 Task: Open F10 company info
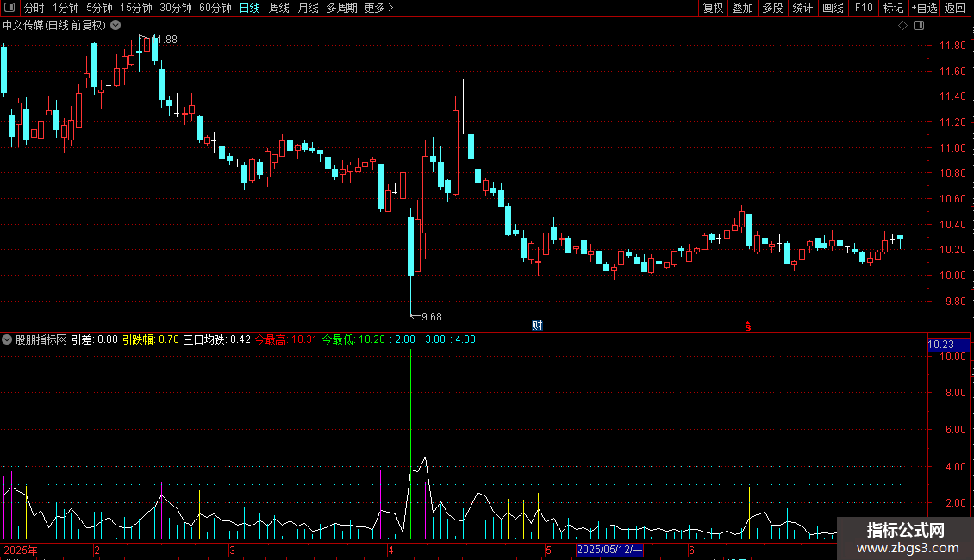click(864, 8)
